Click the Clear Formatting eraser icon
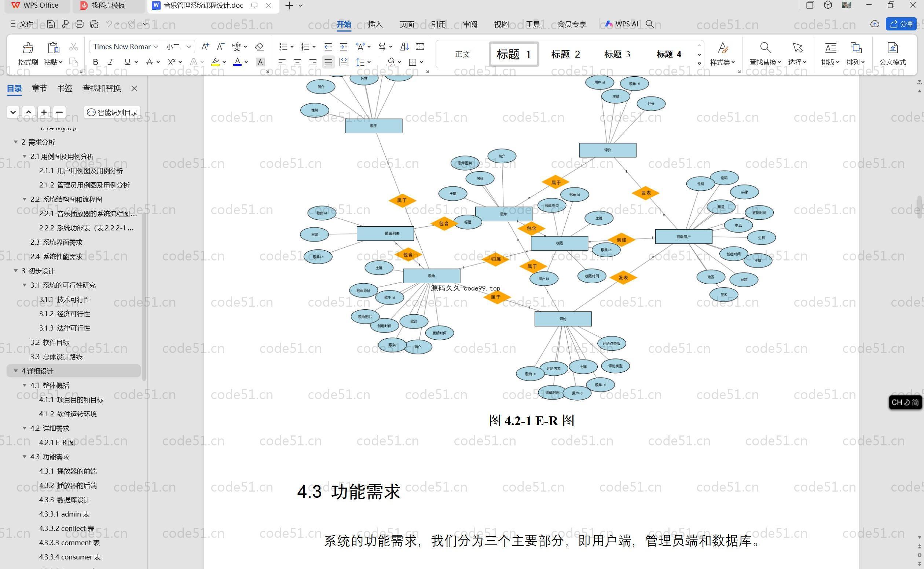Screen dimensions: 924x569 tap(259, 47)
